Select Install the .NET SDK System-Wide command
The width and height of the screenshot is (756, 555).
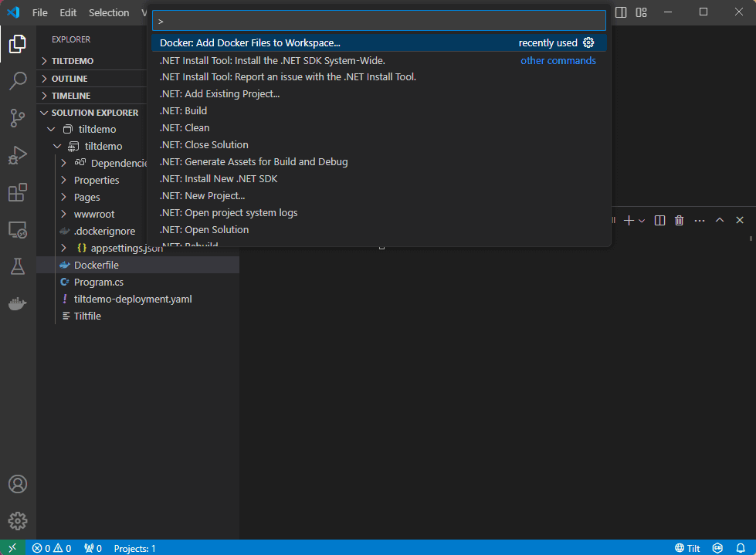pyautogui.click(x=379, y=61)
